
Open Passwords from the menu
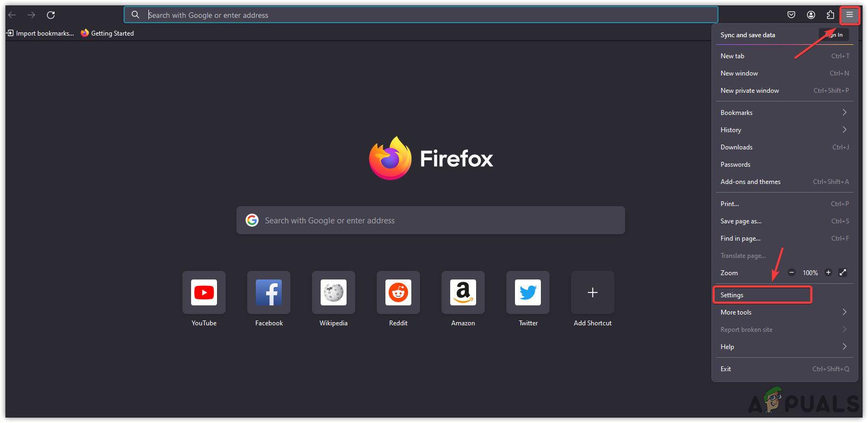click(x=785, y=165)
